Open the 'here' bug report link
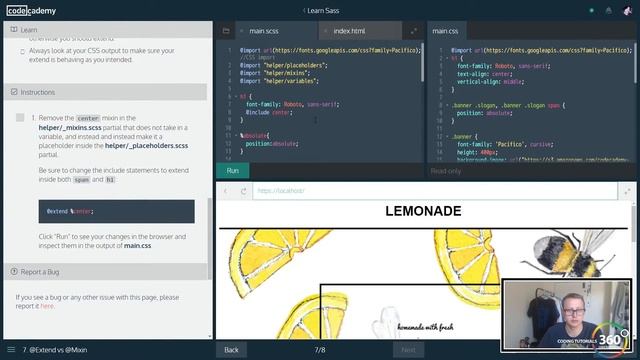Image resolution: width=640 pixels, height=360 pixels. pos(47,306)
